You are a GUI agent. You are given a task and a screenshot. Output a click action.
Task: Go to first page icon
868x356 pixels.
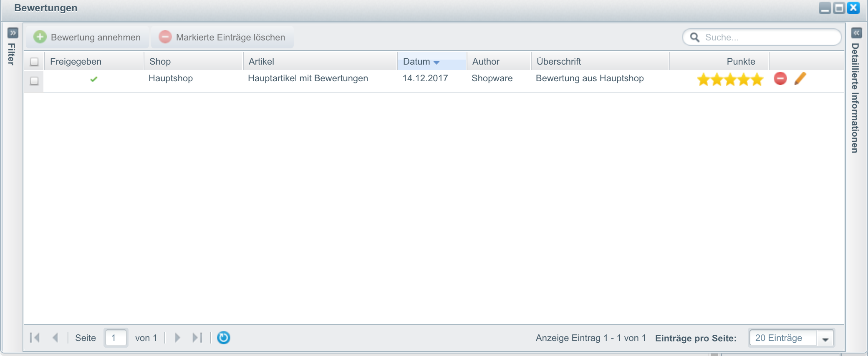(35, 337)
